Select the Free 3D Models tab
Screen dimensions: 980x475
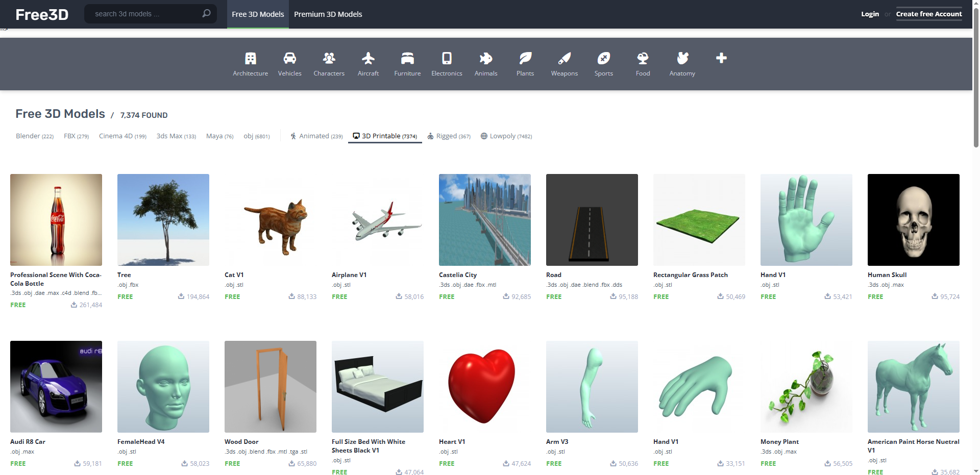tap(258, 14)
